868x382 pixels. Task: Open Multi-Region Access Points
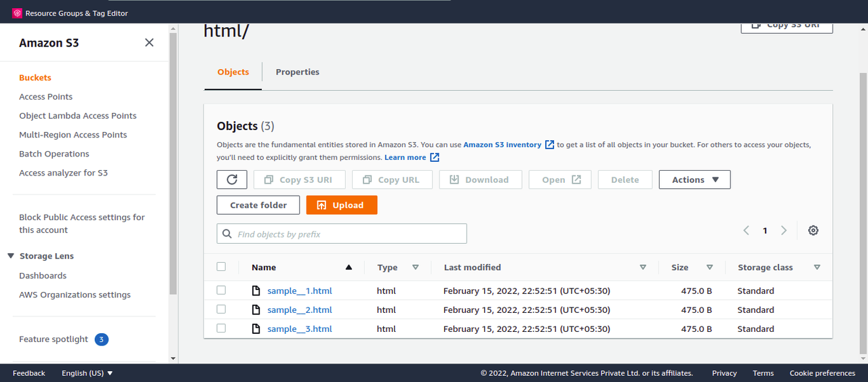[x=73, y=135]
